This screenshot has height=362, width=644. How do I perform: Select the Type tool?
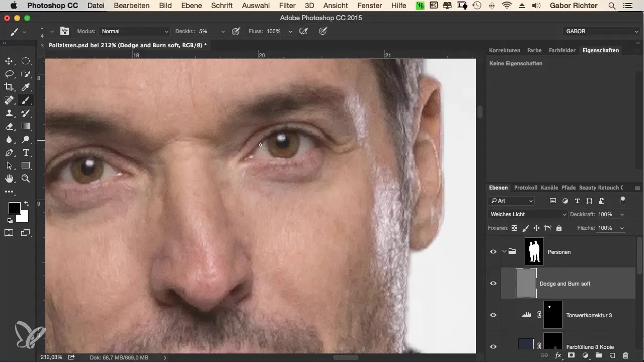pos(26,153)
